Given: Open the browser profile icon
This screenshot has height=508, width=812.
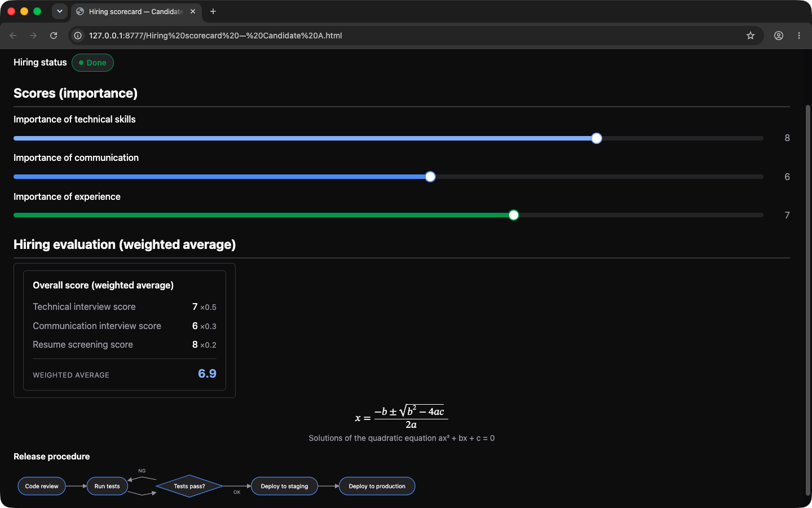Looking at the screenshot, I should tap(779, 36).
